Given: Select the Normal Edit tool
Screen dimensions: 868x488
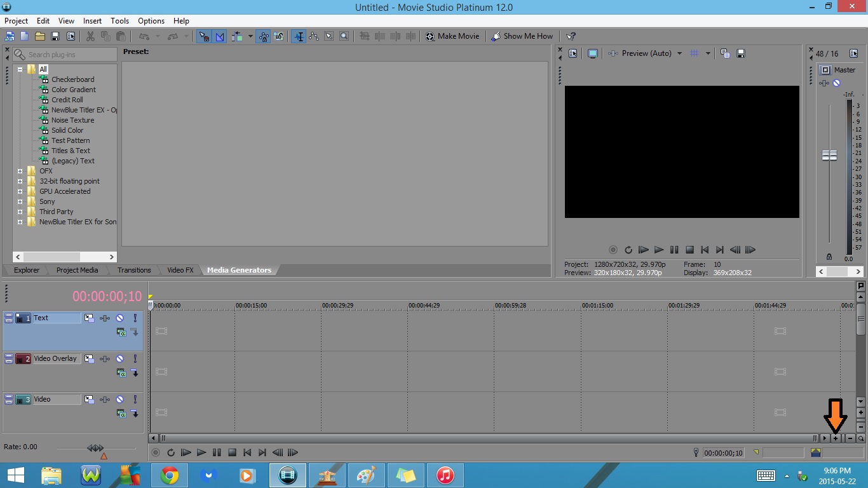Looking at the screenshot, I should pos(298,36).
